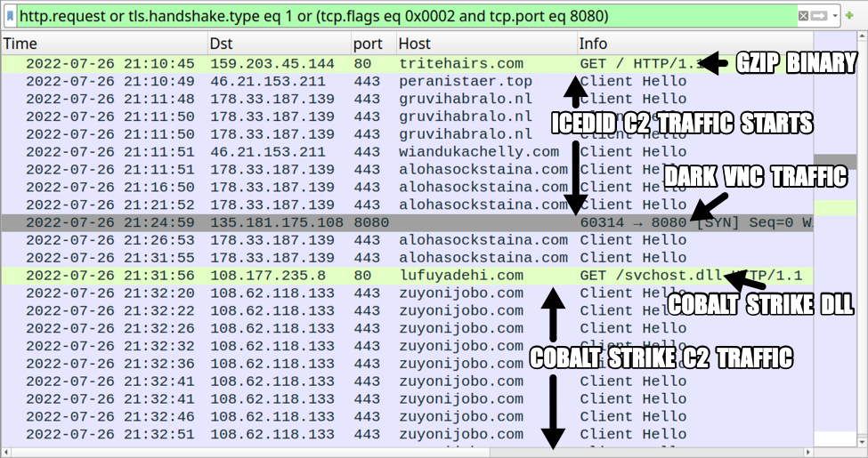
Task: Select the zuyonijobo.com host at 21:32:51
Action: [461, 435]
